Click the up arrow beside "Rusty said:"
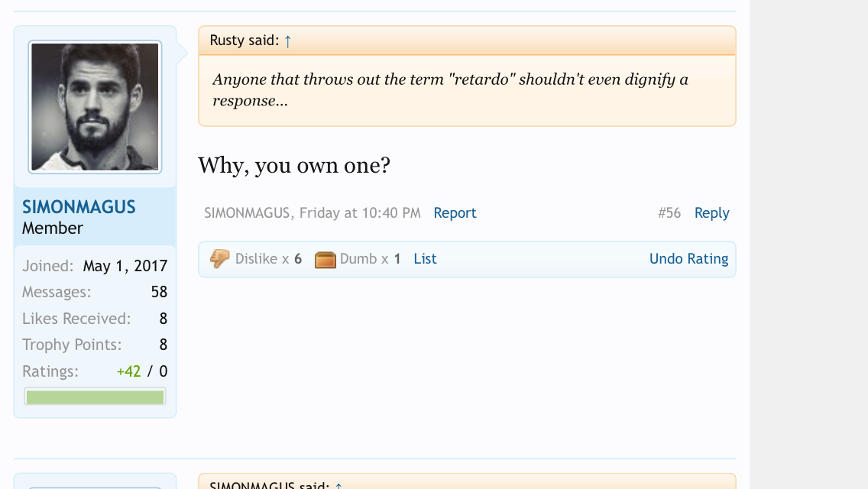The width and height of the screenshot is (868, 489). point(287,41)
